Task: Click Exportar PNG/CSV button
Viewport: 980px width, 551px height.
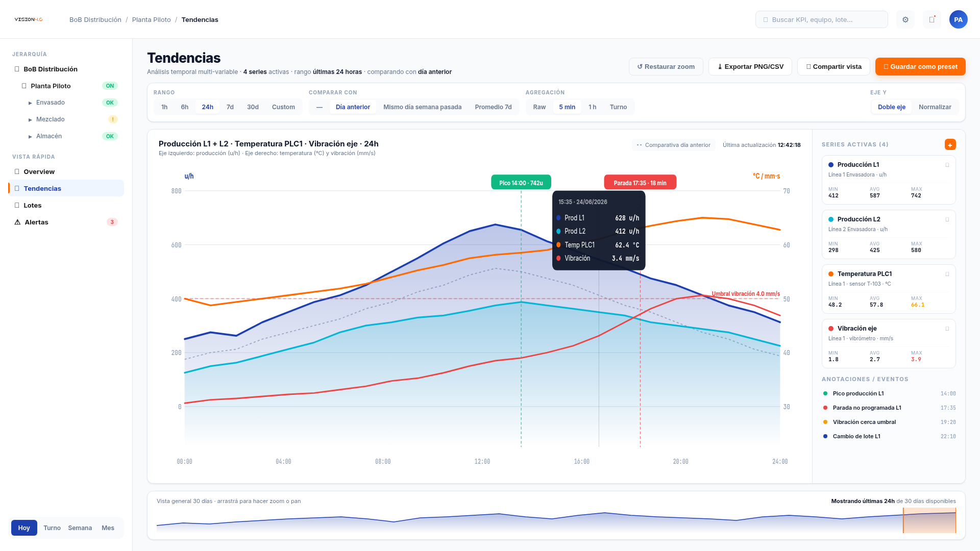Action: [750, 67]
